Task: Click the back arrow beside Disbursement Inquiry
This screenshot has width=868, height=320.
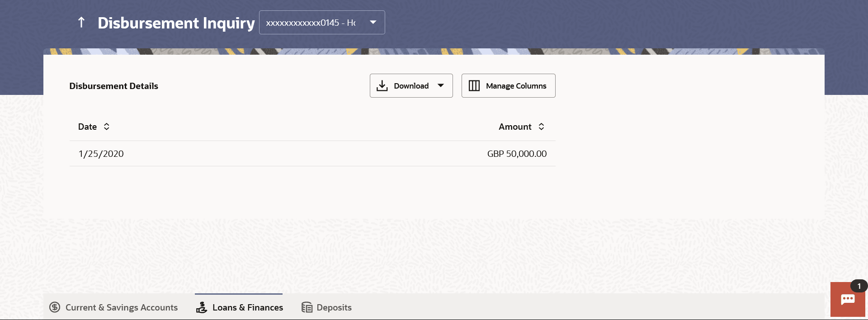Action: click(81, 22)
